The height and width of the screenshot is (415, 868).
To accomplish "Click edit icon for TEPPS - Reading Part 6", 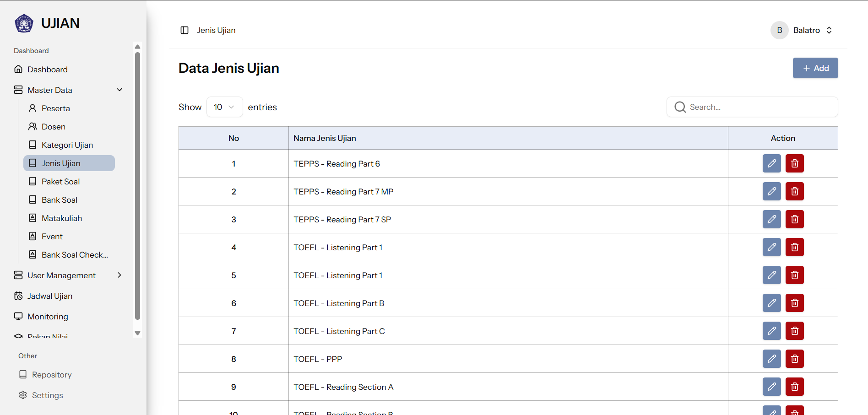I will click(771, 163).
